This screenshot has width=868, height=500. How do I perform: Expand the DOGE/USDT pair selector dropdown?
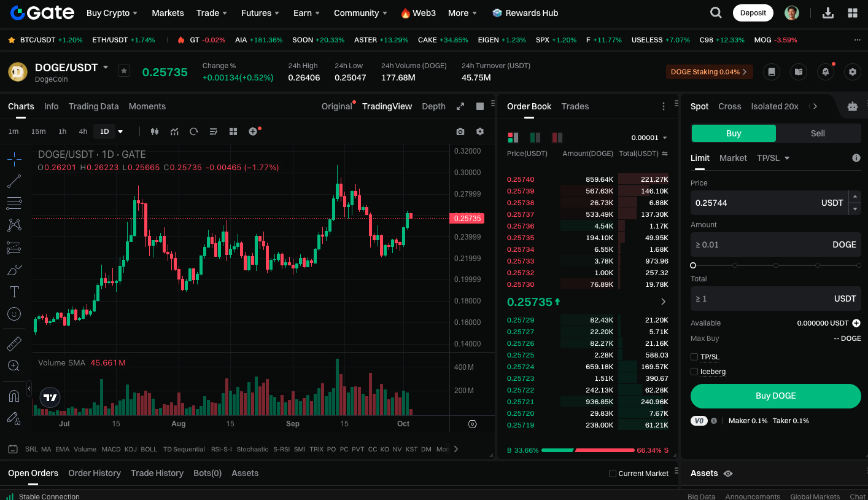(x=106, y=68)
